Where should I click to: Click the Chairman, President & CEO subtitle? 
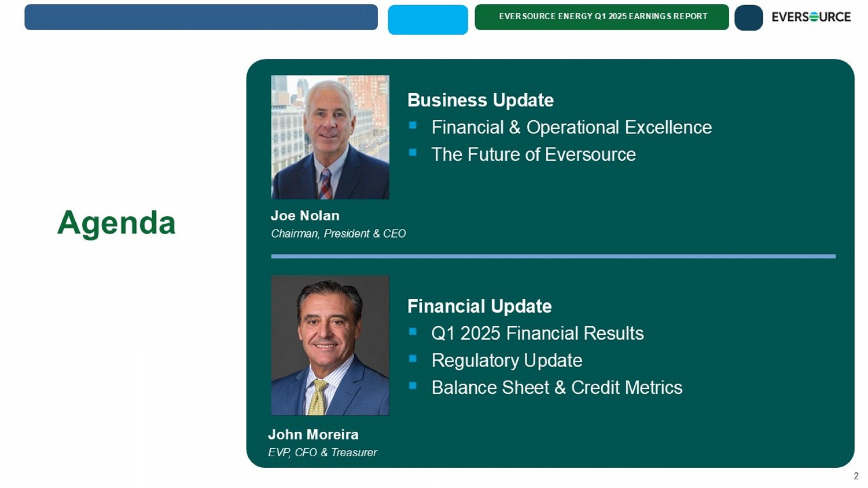[x=338, y=234]
